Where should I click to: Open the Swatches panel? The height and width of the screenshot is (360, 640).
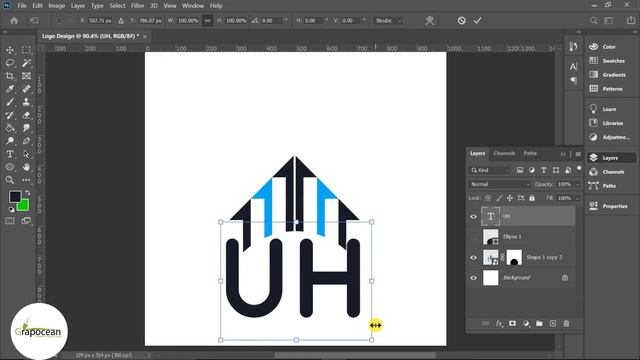point(607,61)
